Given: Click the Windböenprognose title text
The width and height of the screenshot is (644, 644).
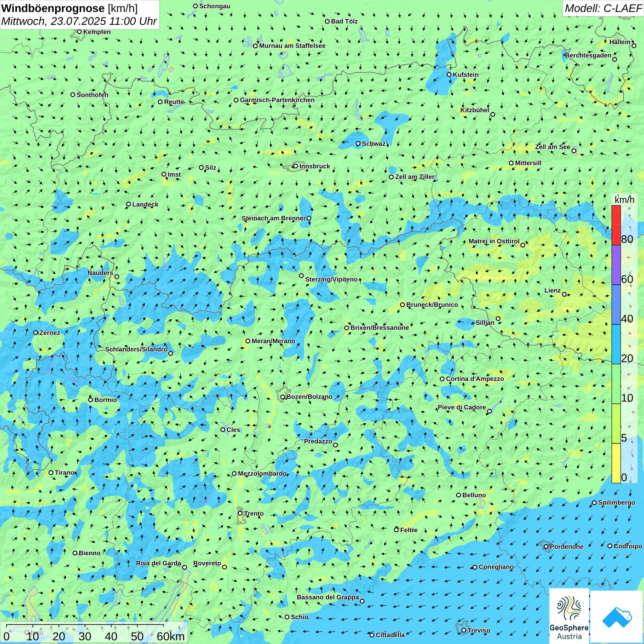Looking at the screenshot, I should tap(53, 8).
